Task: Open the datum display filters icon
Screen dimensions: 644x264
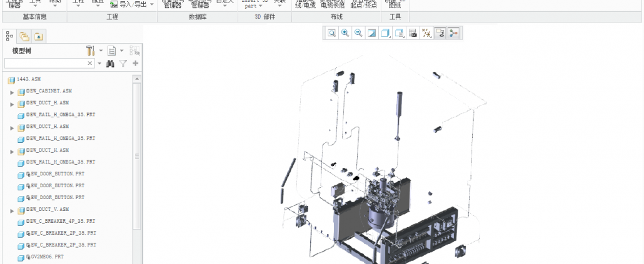Action: (x=427, y=33)
